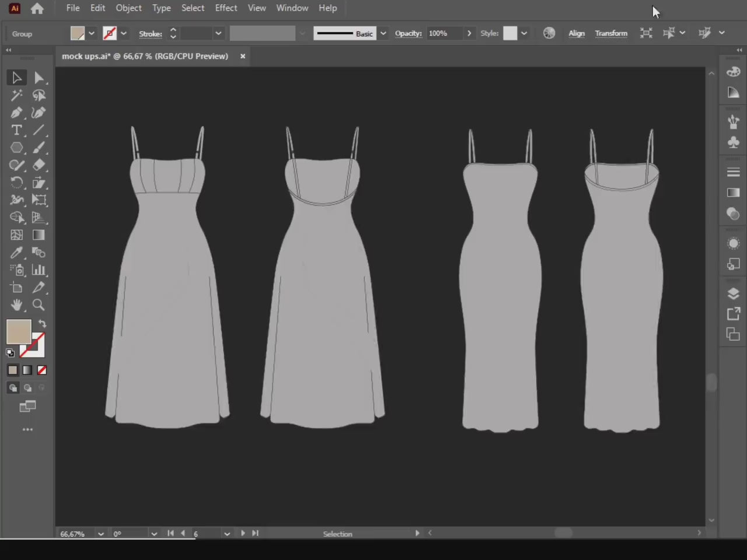Collapse the right panel dock with double arrows
Image resolution: width=747 pixels, height=560 pixels.
(x=739, y=51)
